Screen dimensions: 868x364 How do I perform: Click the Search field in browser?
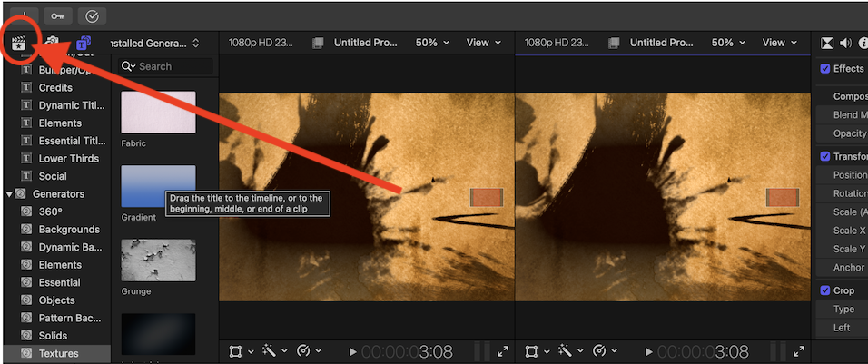click(x=165, y=66)
